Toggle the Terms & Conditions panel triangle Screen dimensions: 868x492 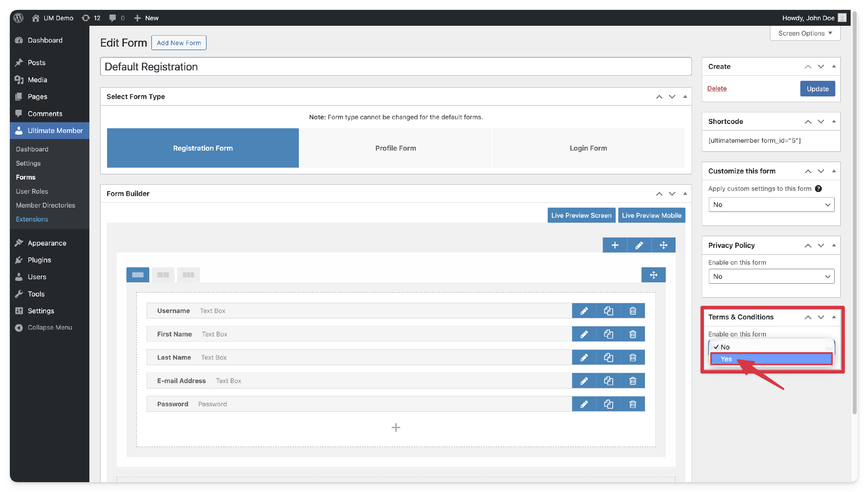834,317
